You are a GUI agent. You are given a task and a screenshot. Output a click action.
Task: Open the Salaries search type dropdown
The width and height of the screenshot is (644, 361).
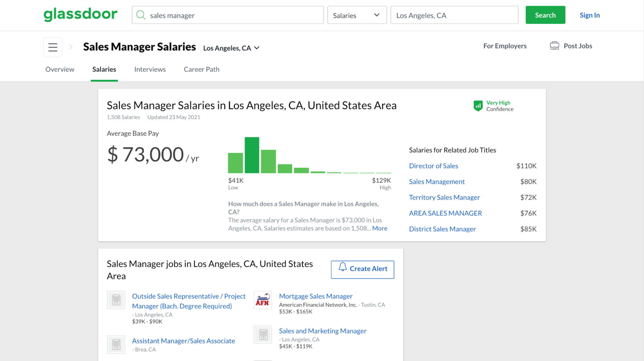pos(357,15)
